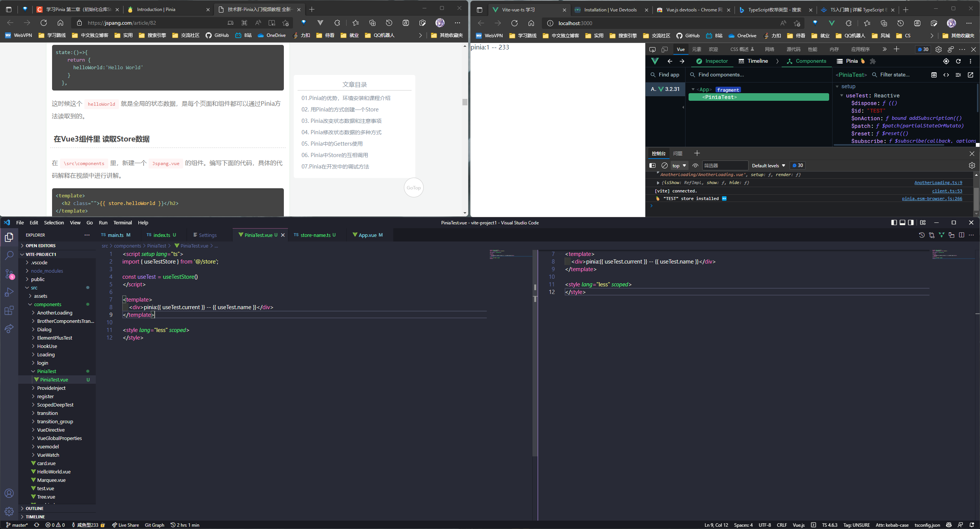Screen dimensions: 980x529
Task: Click jspang page vertical scrollbar thumb
Action: pyautogui.click(x=464, y=102)
